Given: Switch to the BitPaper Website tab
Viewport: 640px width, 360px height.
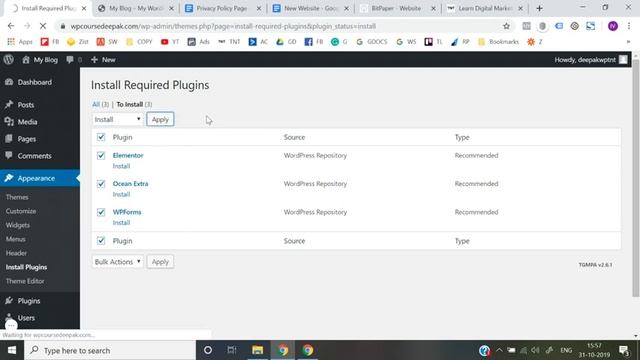Looking at the screenshot, I should pyautogui.click(x=398, y=8).
